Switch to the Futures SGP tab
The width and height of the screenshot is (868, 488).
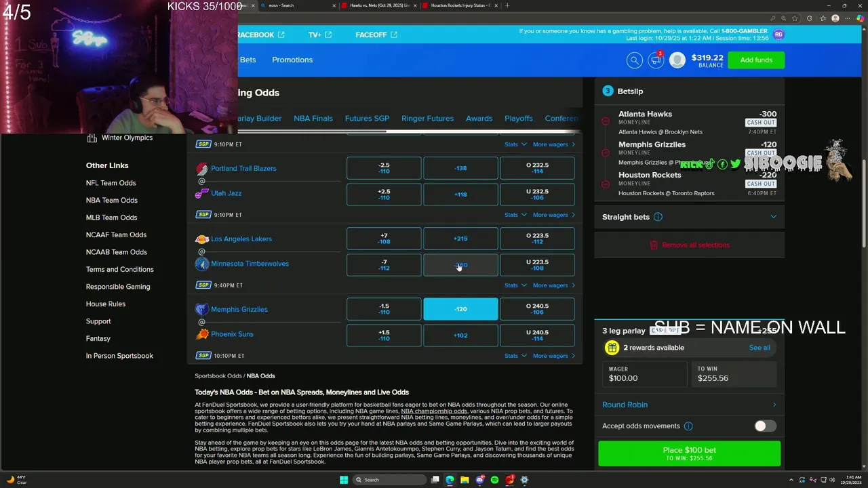pyautogui.click(x=367, y=119)
